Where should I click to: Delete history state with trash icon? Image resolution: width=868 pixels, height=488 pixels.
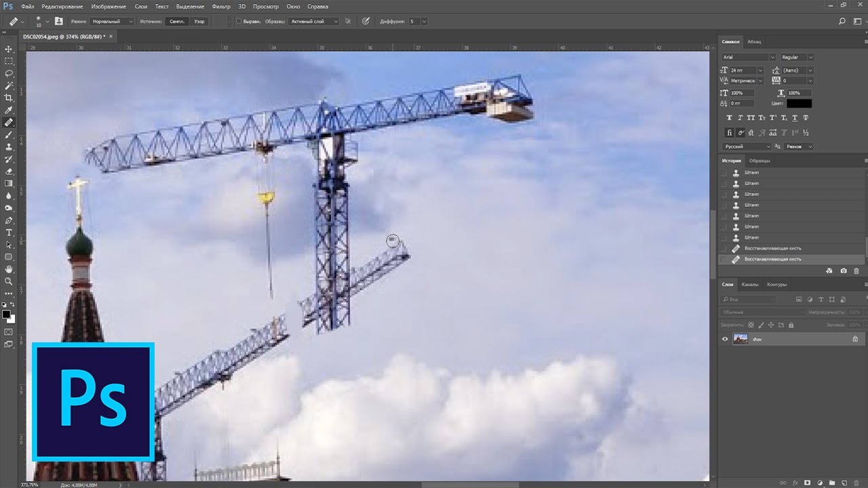[856, 270]
